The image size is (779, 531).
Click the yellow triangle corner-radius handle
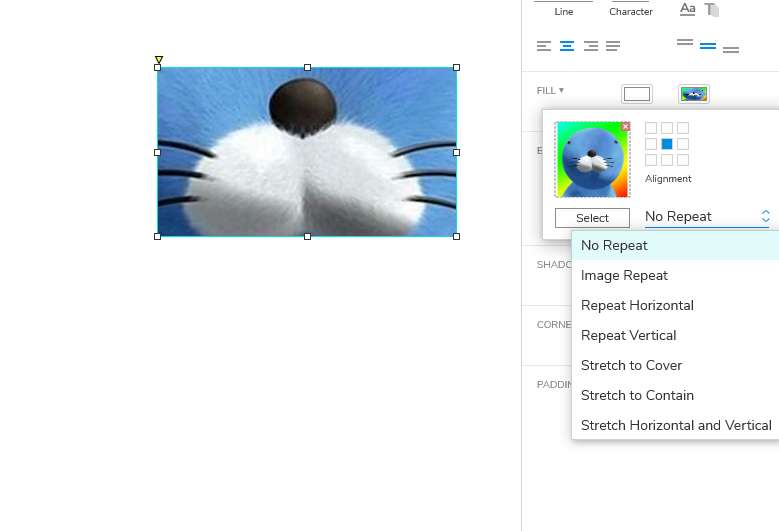coord(158,60)
